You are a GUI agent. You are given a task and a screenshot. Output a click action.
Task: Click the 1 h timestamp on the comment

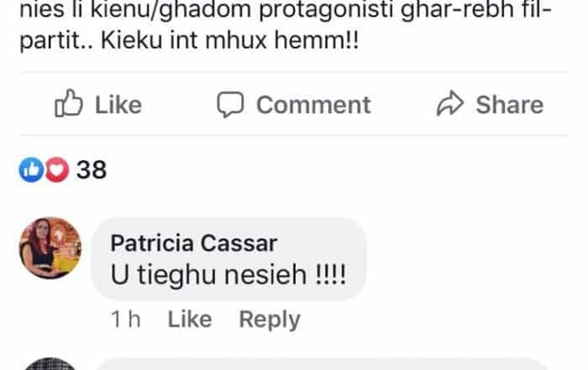click(x=126, y=320)
